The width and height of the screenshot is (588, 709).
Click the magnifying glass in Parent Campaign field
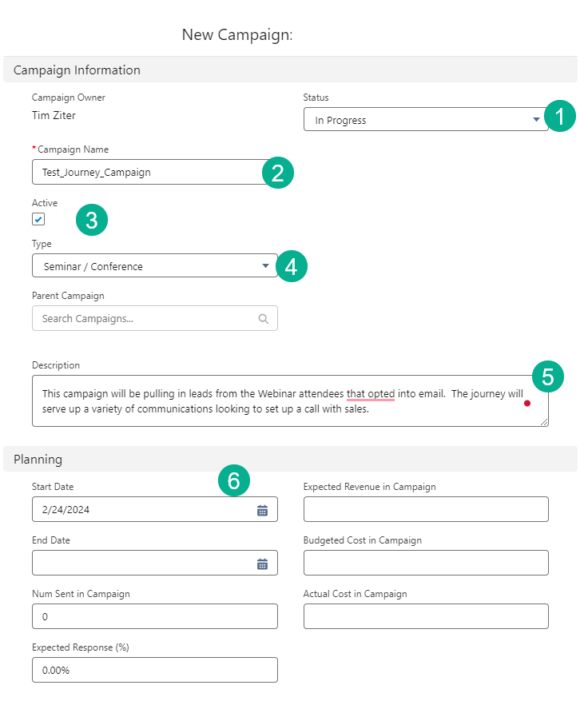pos(264,318)
